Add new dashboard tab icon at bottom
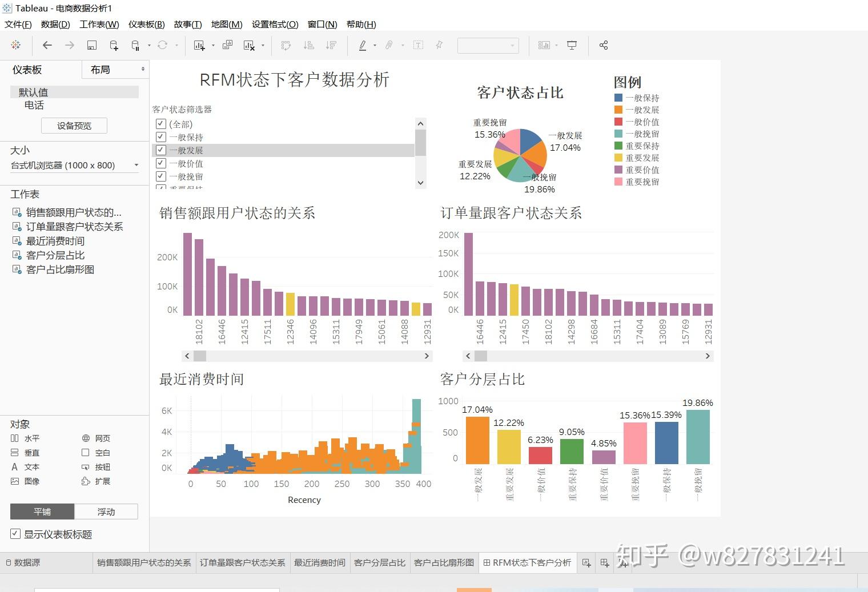Screen dimensions: 868x592 [x=605, y=563]
